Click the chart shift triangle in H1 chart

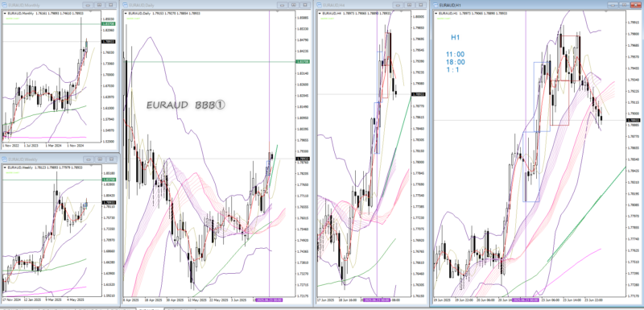pyautogui.click(x=607, y=11)
